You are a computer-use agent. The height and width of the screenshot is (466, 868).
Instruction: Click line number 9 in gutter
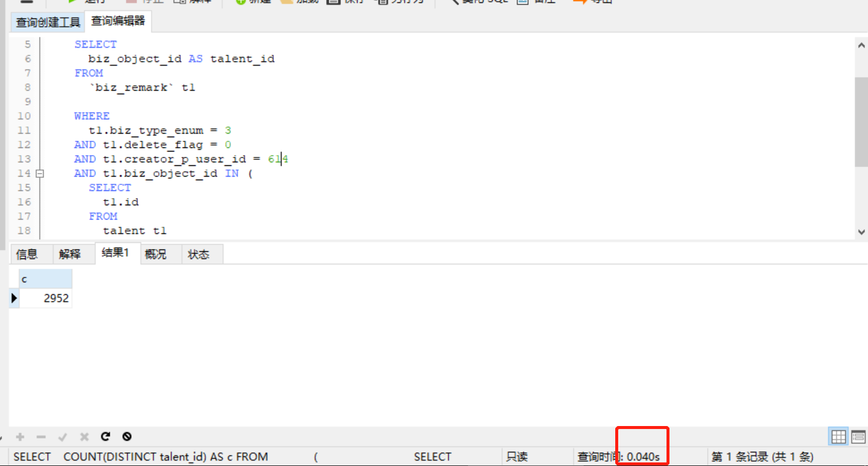pos(27,101)
